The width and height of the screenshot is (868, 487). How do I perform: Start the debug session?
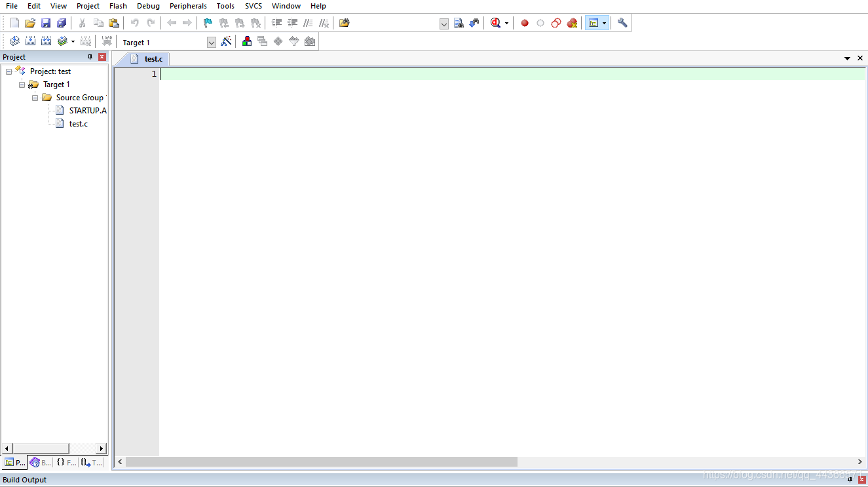[496, 23]
